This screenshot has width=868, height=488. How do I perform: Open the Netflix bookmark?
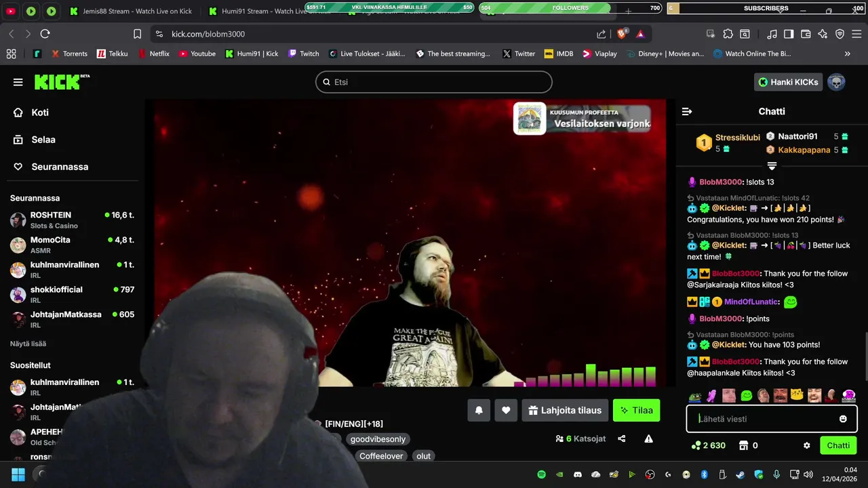coord(154,54)
